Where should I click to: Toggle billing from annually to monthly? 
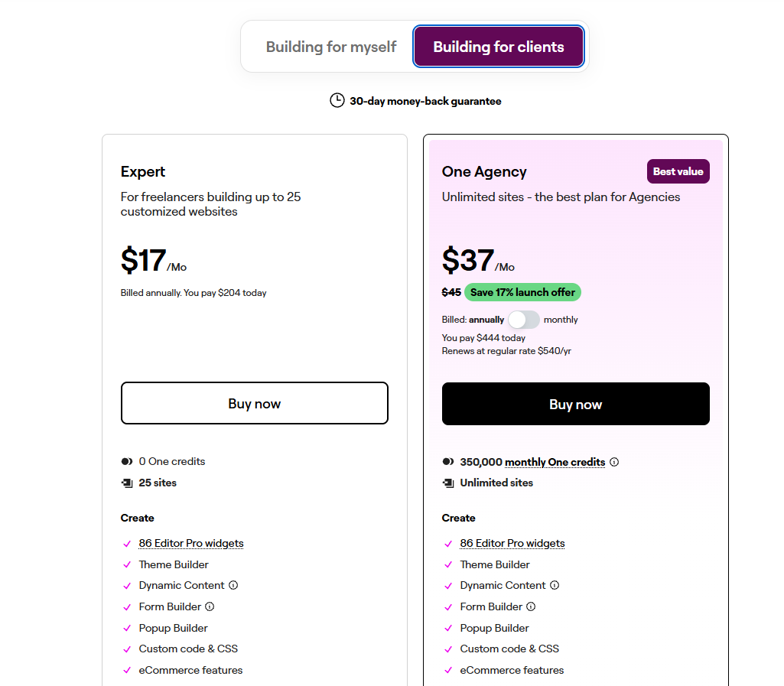(524, 320)
